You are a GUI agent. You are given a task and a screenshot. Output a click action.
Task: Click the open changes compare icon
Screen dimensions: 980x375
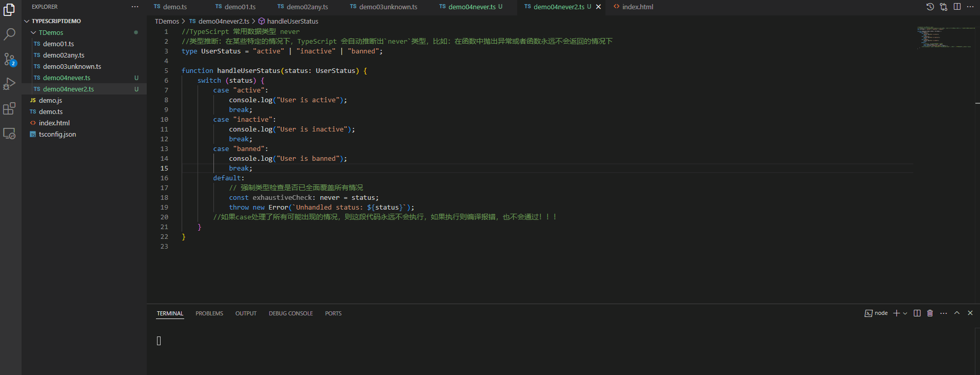click(944, 7)
